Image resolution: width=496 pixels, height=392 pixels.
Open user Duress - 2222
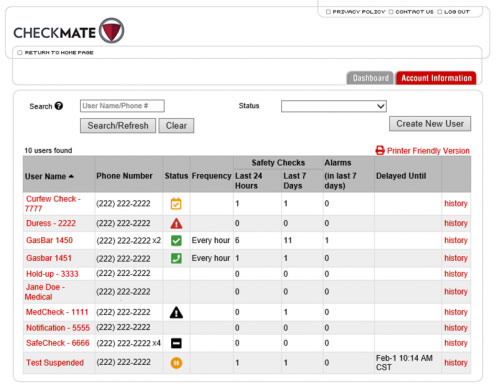[51, 223]
